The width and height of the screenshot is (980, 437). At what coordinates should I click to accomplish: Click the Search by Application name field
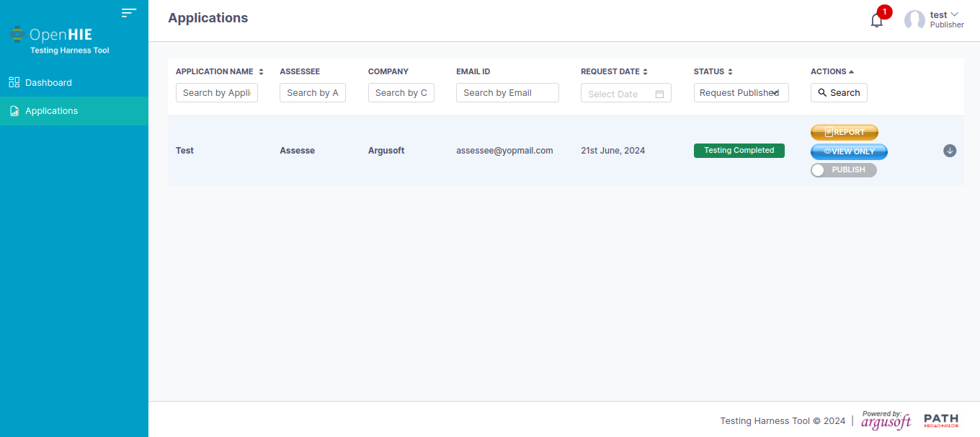217,93
